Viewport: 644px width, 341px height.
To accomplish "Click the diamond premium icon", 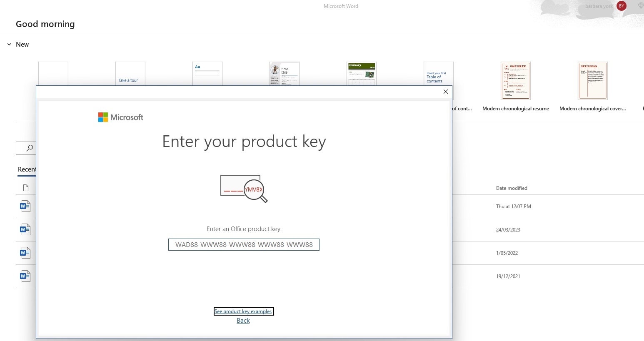I will (x=641, y=6).
